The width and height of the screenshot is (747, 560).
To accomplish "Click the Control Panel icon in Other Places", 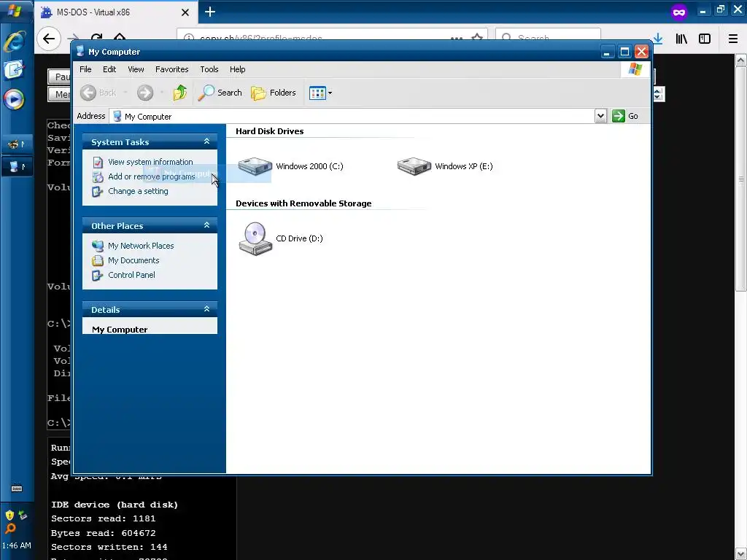I will coord(98,275).
